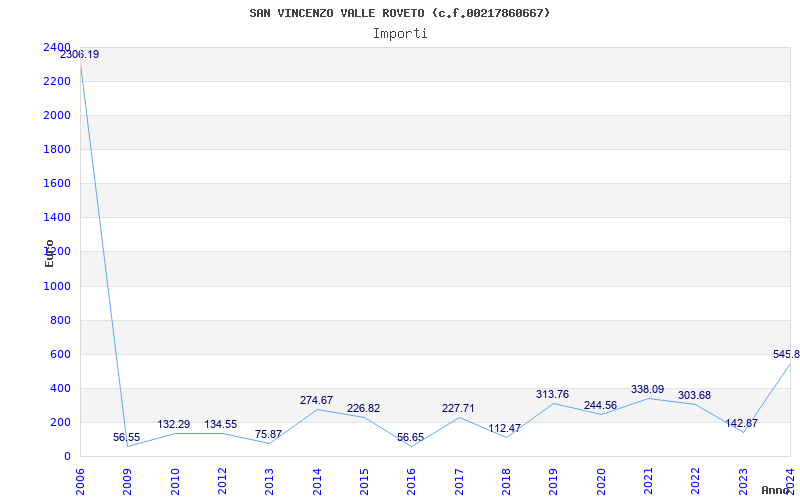This screenshot has width=800, height=500.
Task: Click the 2006 x-axis year label
Action: click(80, 481)
